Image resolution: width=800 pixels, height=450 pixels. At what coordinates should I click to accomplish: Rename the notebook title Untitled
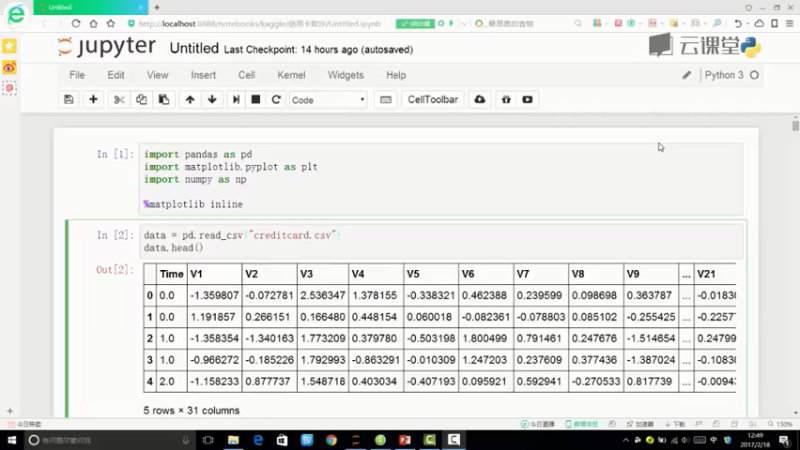pyautogui.click(x=194, y=48)
